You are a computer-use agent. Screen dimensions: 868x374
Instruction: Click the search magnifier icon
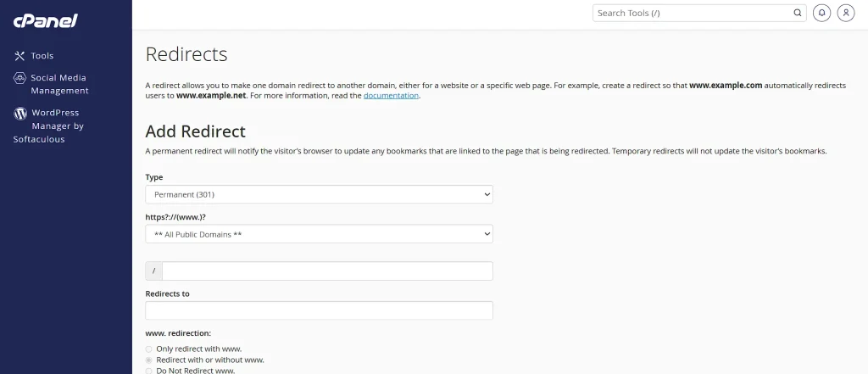(798, 13)
